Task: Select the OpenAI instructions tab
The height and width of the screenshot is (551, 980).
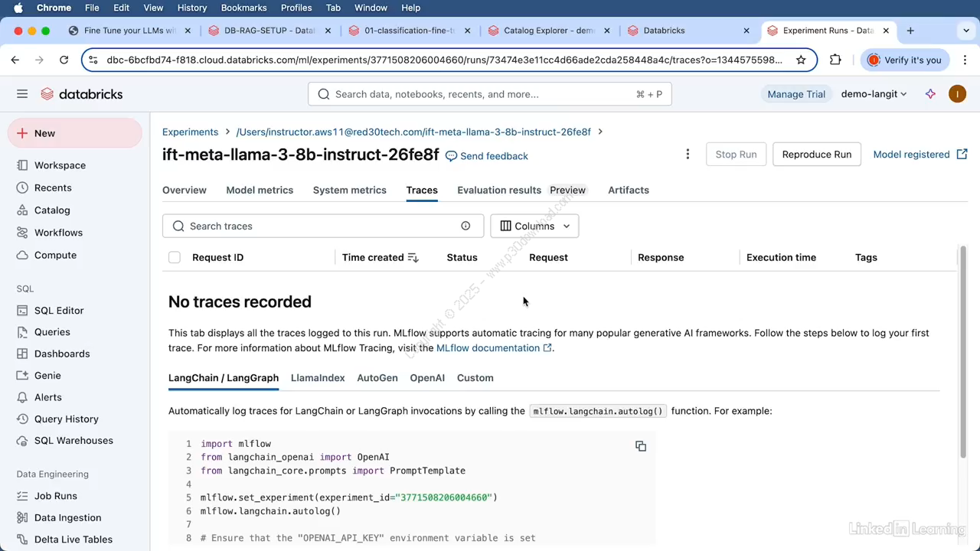Action: [x=427, y=378]
